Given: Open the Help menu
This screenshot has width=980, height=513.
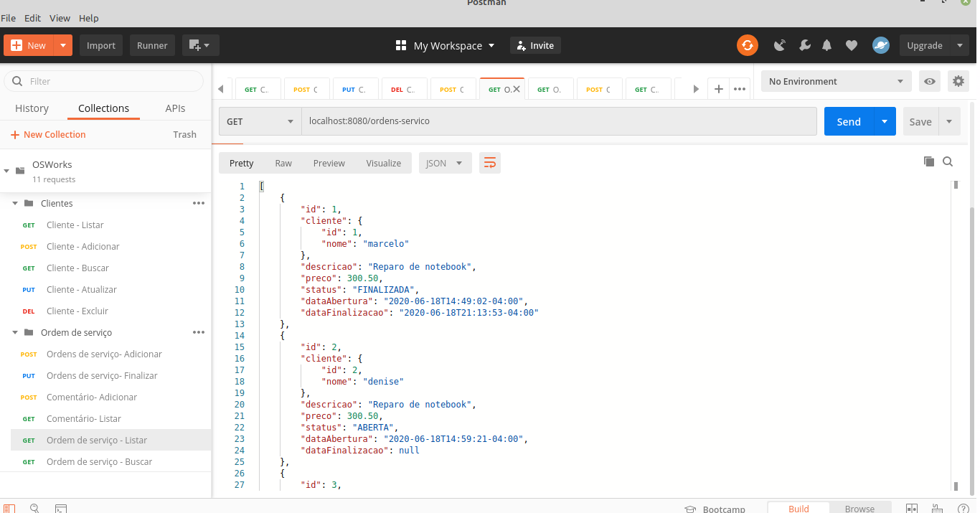Looking at the screenshot, I should click(x=89, y=18).
